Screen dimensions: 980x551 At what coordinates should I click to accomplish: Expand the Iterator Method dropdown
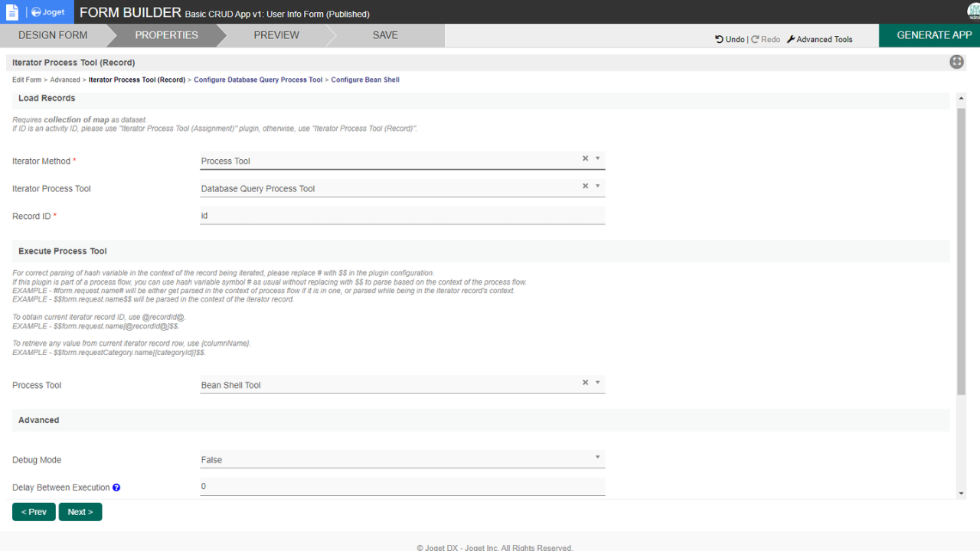tap(598, 158)
